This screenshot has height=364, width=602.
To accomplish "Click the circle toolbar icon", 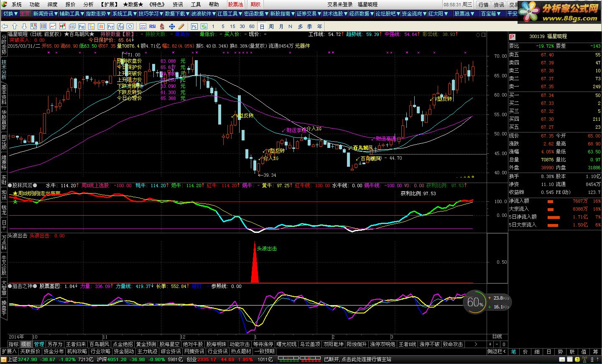I will (x=130, y=26).
